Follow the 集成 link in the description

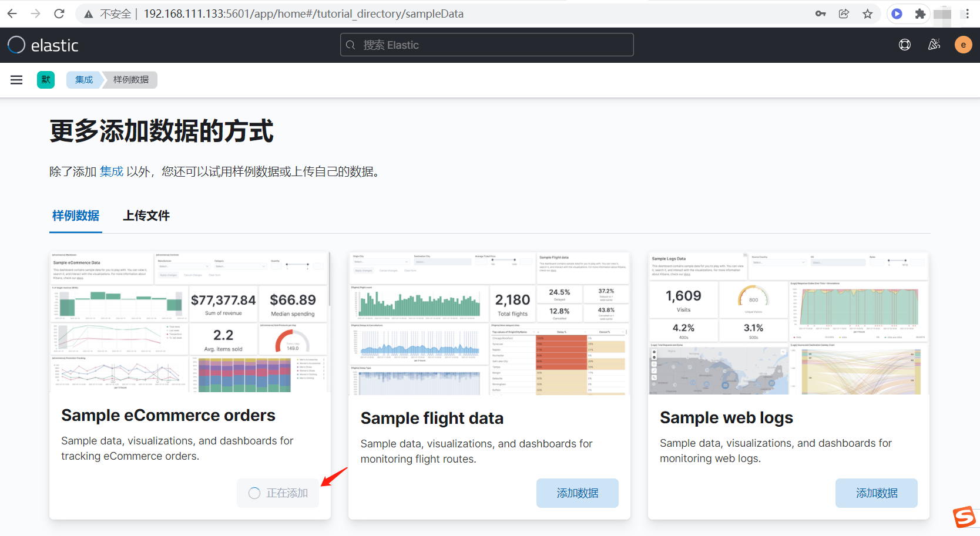click(112, 171)
